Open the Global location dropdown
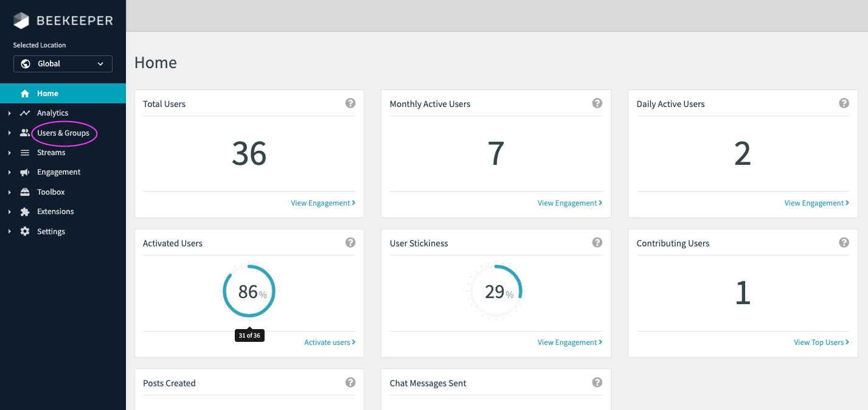868x410 pixels. point(63,64)
